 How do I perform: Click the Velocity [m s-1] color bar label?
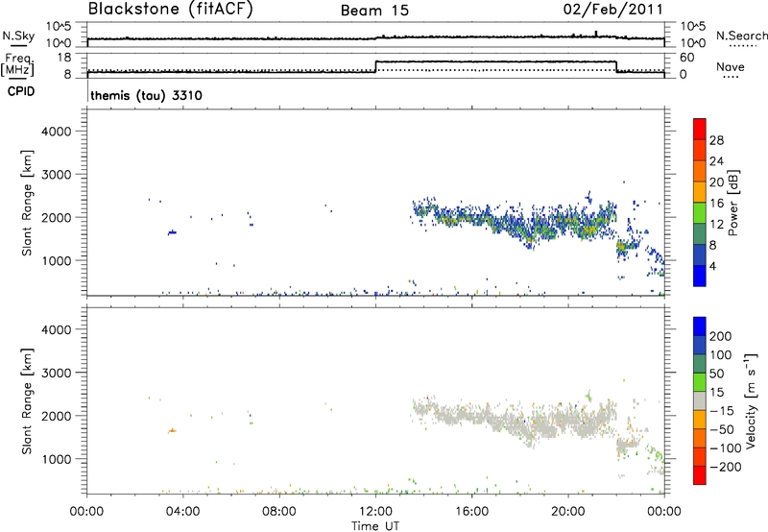(750, 400)
